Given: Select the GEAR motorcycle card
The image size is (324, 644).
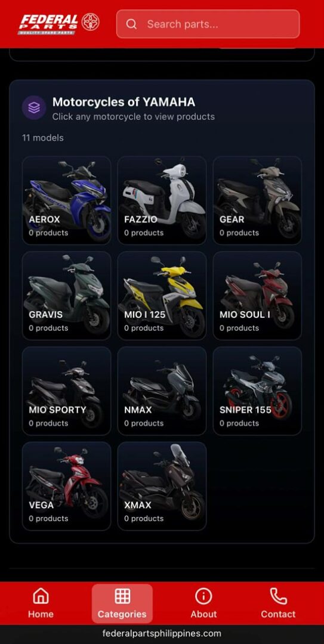Looking at the screenshot, I should pos(257,200).
